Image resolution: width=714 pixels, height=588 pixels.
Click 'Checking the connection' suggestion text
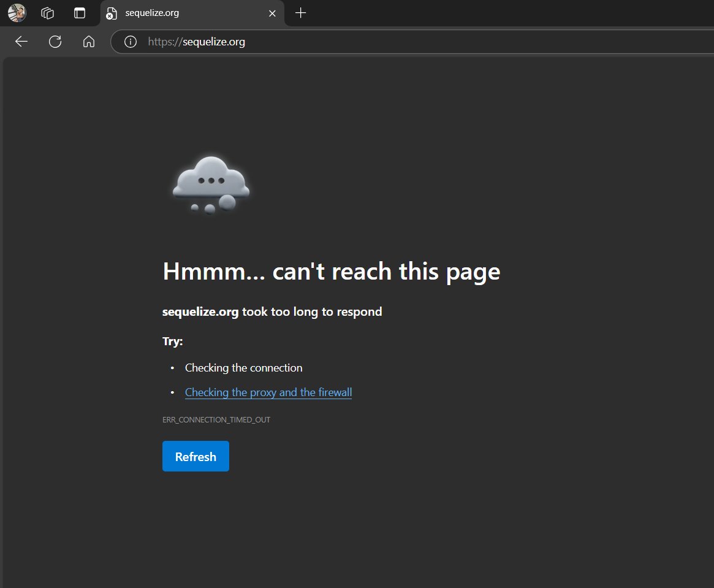[x=243, y=367]
